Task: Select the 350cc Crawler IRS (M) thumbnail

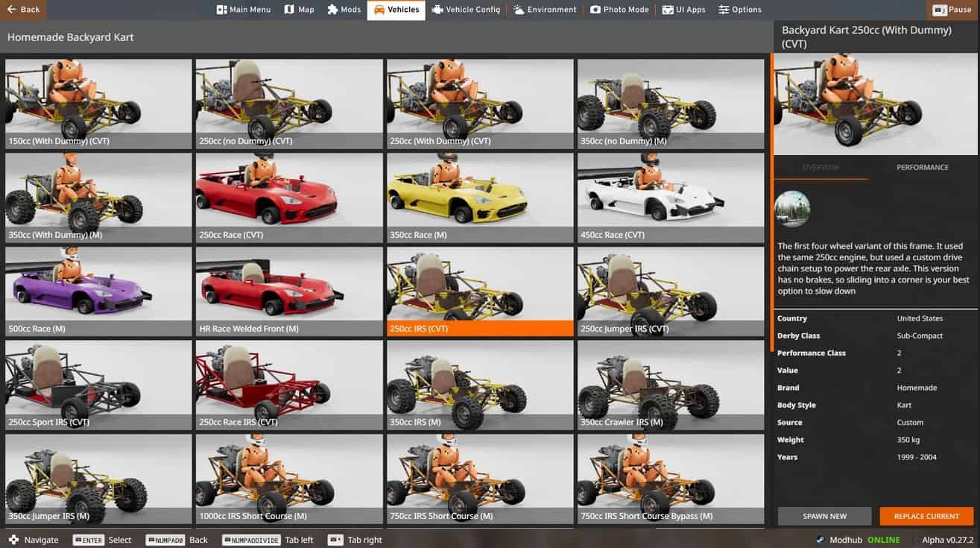Action: pos(670,384)
